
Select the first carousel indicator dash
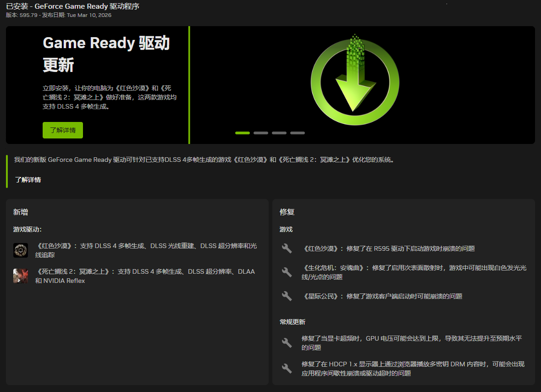coord(243,133)
